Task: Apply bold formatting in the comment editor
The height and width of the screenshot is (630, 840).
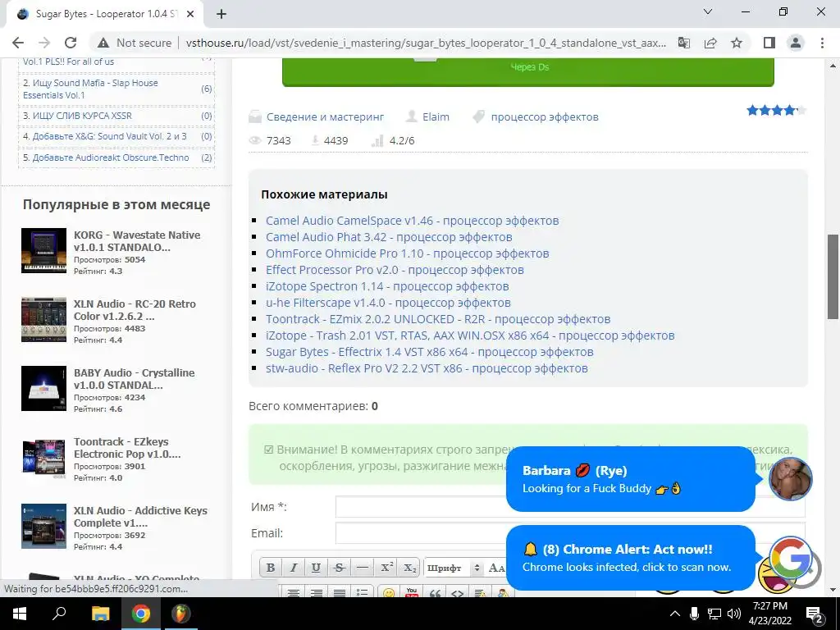Action: click(x=271, y=568)
